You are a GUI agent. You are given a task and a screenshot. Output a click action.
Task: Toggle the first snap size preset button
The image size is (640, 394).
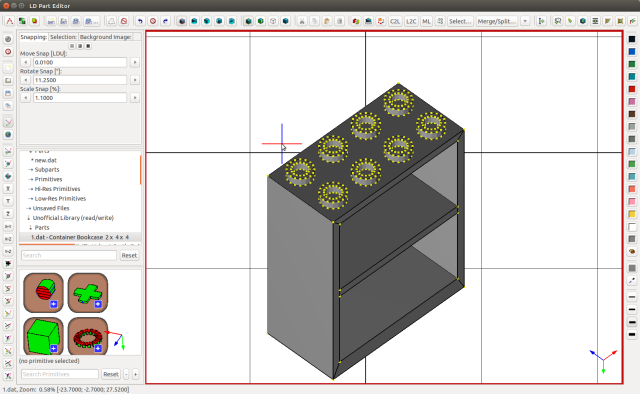pyautogui.click(x=72, y=46)
